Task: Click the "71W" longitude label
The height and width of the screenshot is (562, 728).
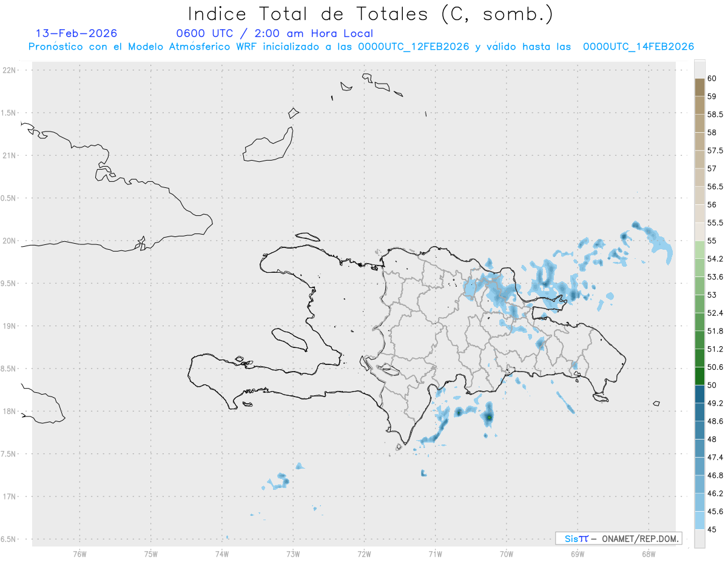Action: 435,554
